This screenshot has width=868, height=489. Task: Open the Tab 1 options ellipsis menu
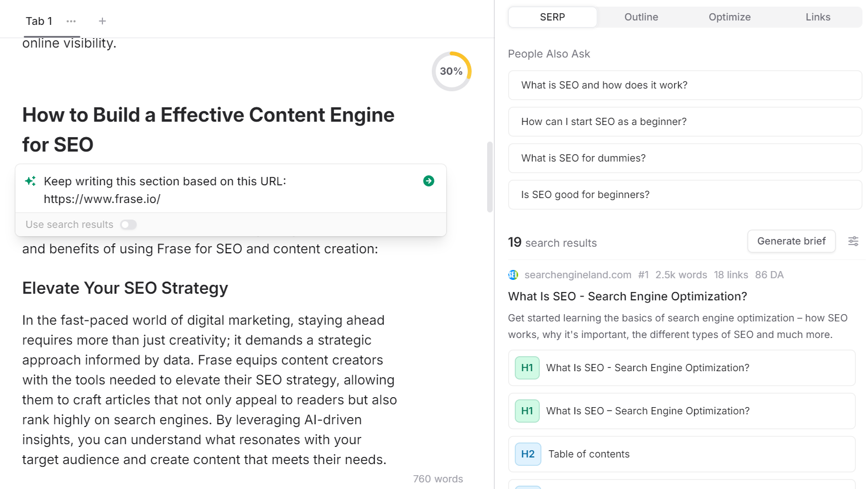pyautogui.click(x=71, y=21)
